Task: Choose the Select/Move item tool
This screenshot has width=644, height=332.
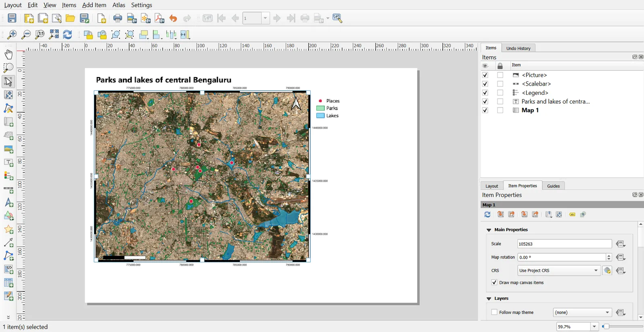Action: (8, 81)
